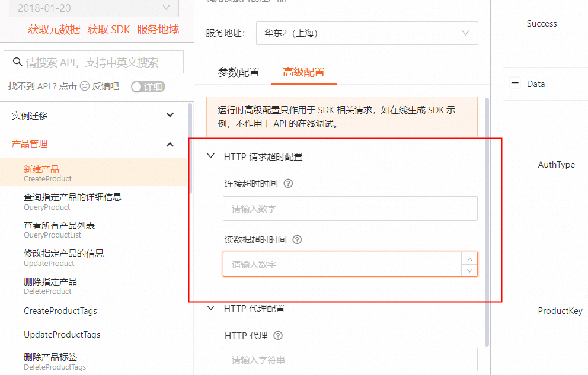Switch to the 参数配置 tab
The width and height of the screenshot is (588, 375).
point(239,72)
